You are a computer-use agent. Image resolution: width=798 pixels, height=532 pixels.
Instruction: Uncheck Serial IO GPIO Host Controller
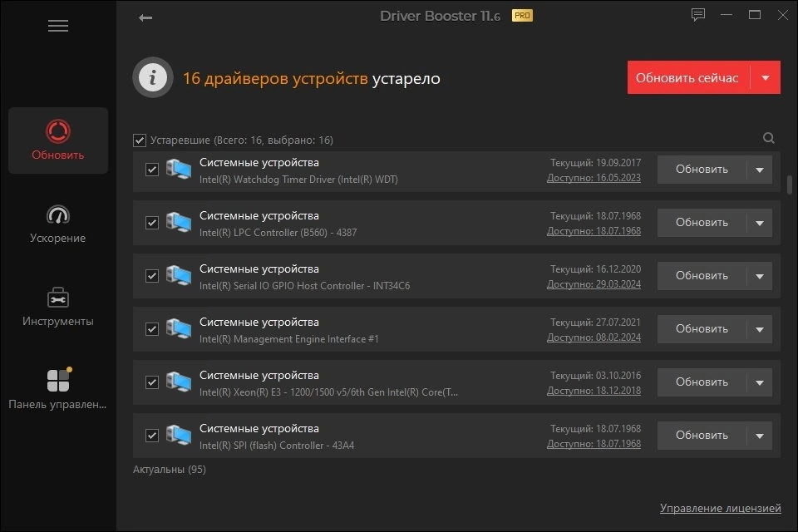(151, 276)
